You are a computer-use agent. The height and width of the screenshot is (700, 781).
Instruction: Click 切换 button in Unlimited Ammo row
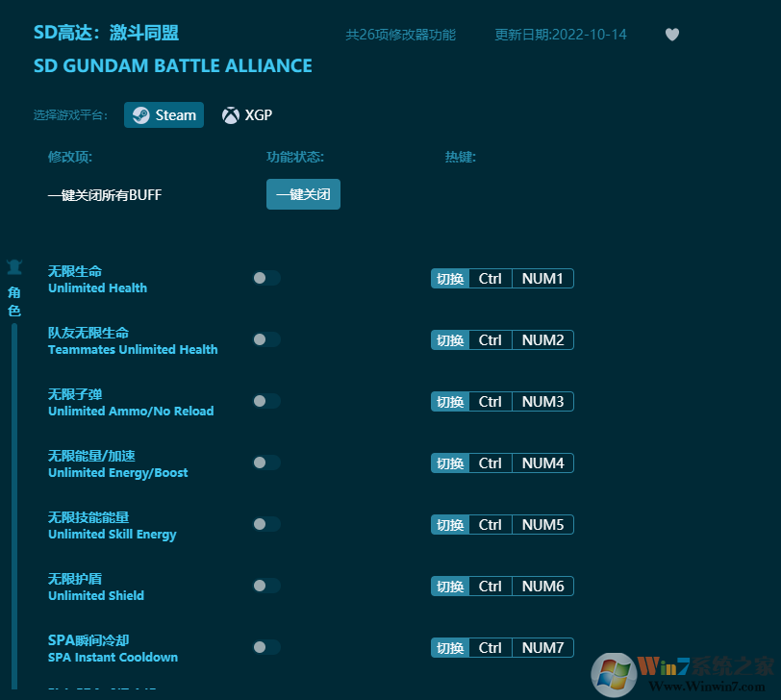point(450,401)
